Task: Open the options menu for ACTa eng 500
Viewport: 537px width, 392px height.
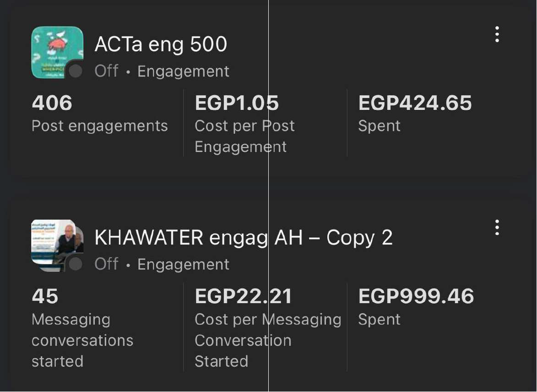Action: (x=497, y=35)
